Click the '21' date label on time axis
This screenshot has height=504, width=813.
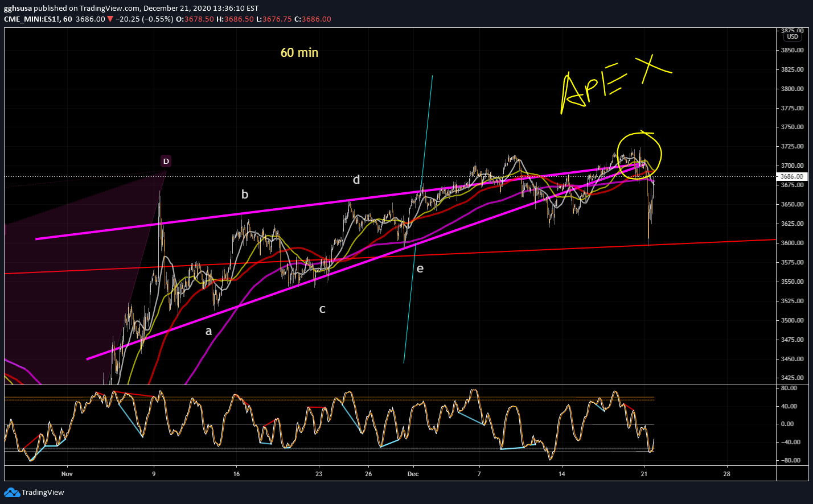(x=644, y=474)
